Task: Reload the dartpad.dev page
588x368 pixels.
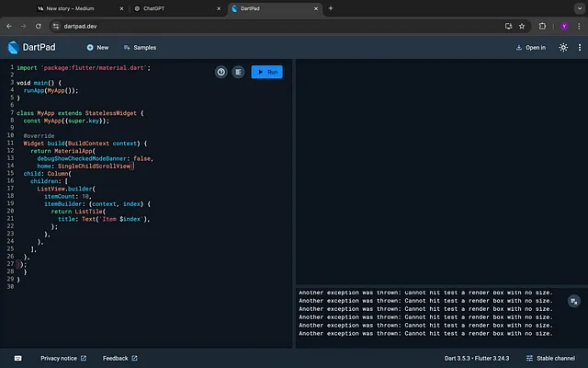Action: point(39,26)
